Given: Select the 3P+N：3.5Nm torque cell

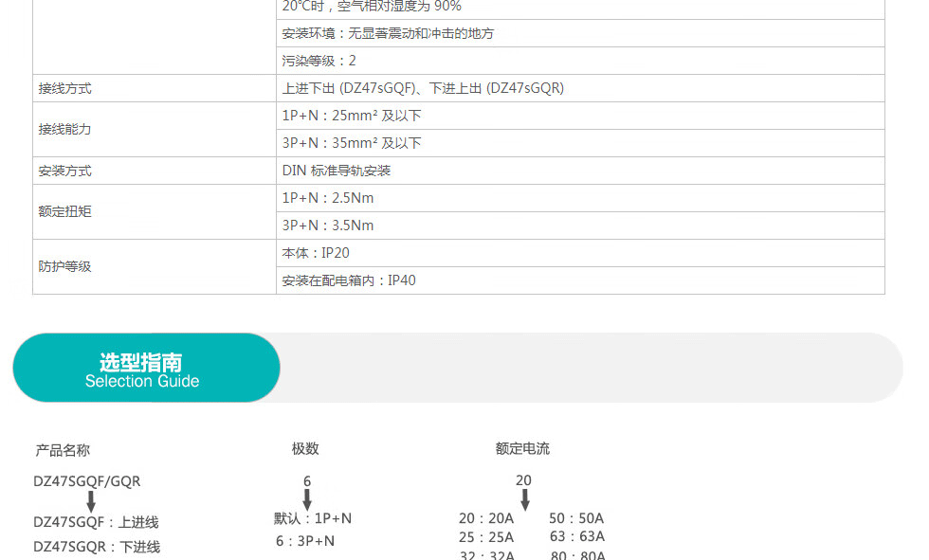Looking at the screenshot, I should (x=328, y=226).
